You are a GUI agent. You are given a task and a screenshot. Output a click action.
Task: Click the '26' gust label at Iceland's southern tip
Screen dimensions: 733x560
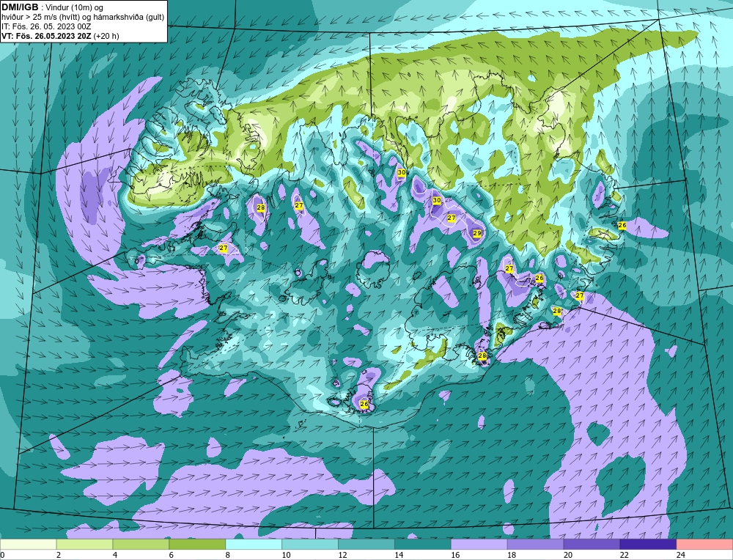[x=364, y=404]
